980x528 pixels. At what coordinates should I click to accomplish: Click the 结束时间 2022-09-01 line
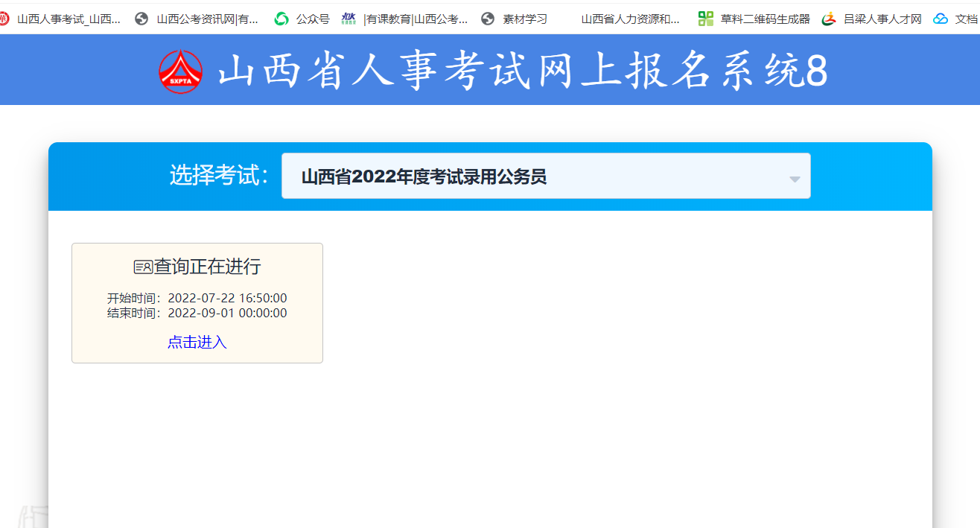(x=197, y=314)
